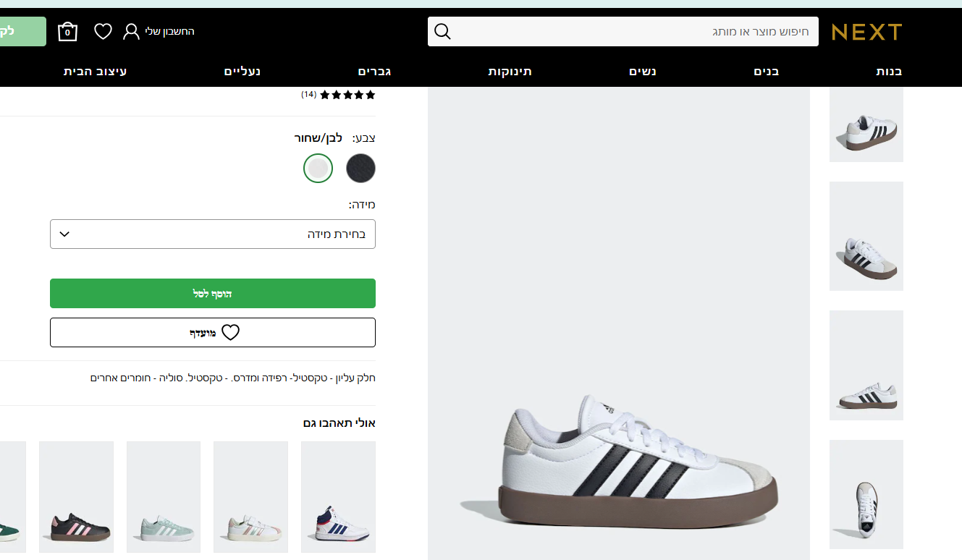
Task: Open the גברים (men) menu
Action: tap(375, 72)
